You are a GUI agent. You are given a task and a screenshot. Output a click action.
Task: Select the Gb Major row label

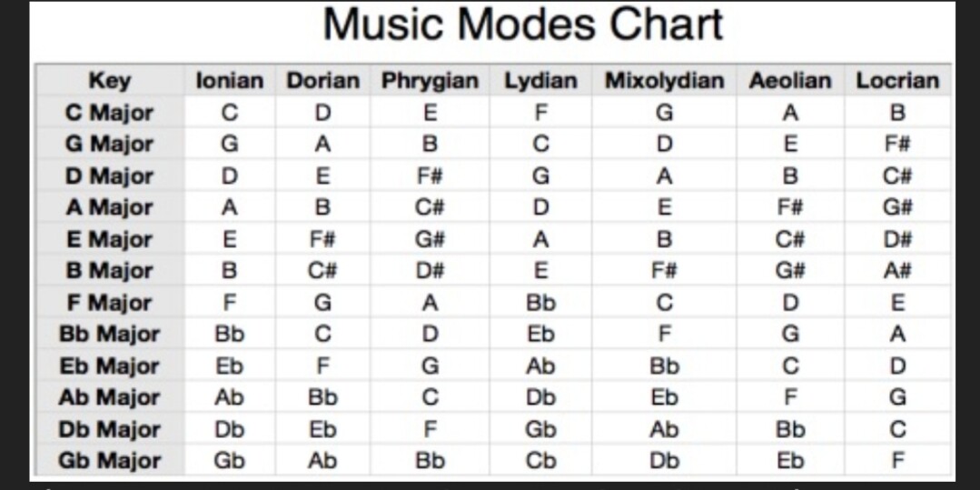pyautogui.click(x=109, y=460)
